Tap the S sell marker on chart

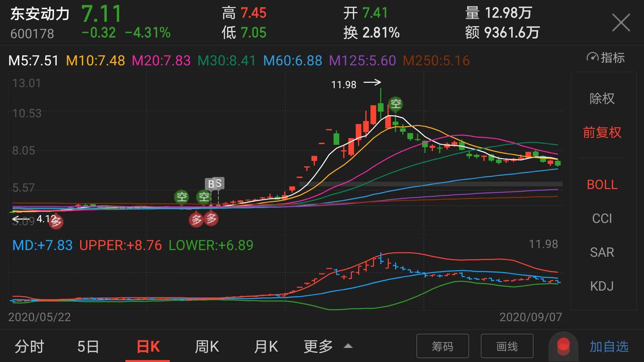219,183
